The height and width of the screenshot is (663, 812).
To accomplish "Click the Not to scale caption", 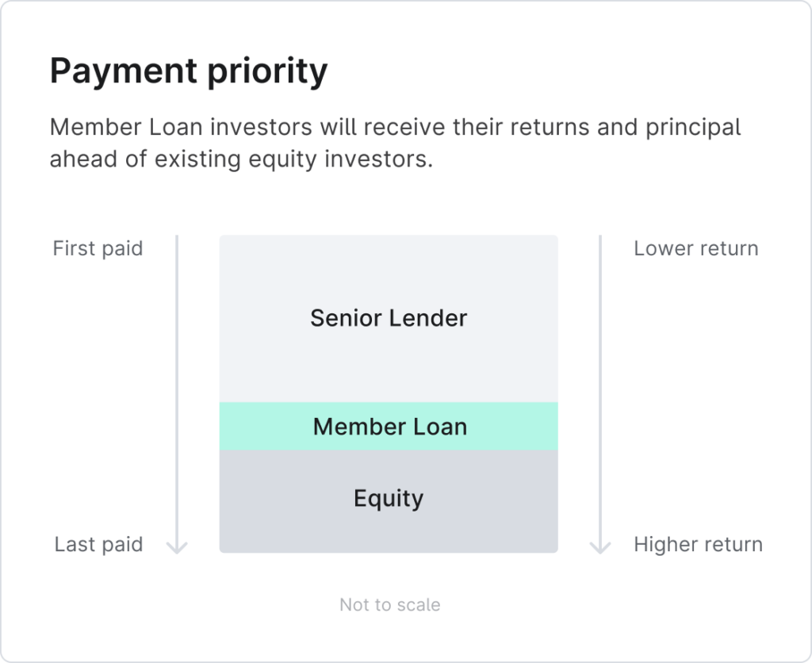I will point(390,604).
